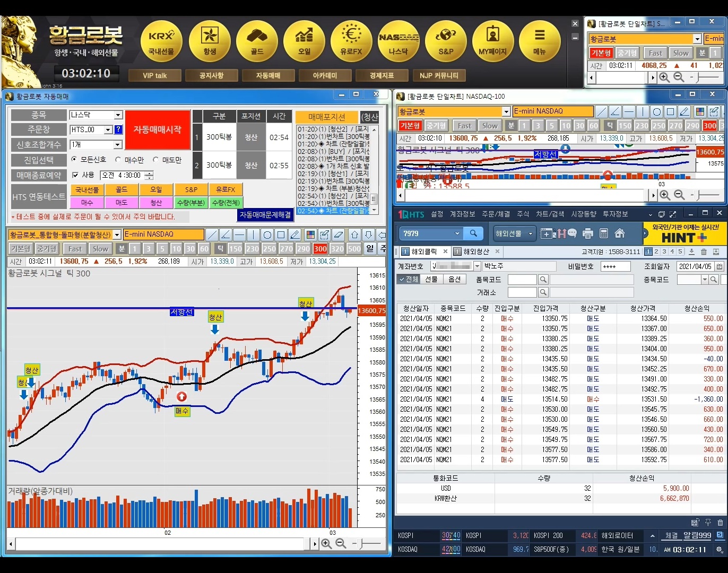Screen dimensions: 728x573
Task: Open the 나스닥 NASDAQ icon
Action: [398, 41]
